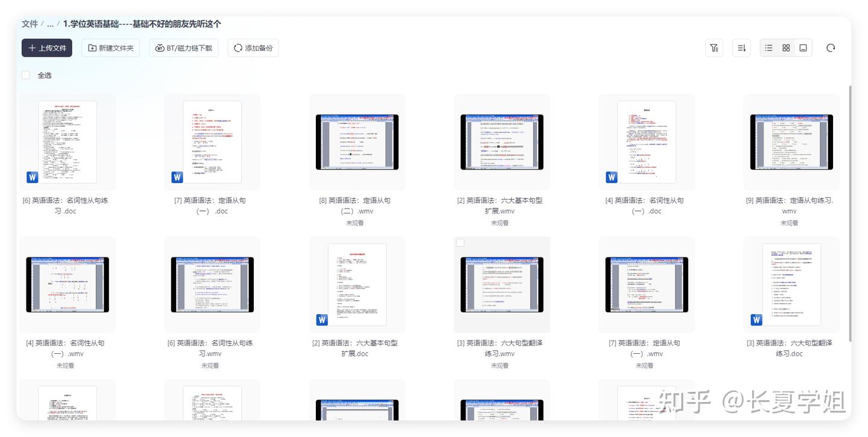
Task: Open BT/磁力链下载 download button
Action: (184, 48)
